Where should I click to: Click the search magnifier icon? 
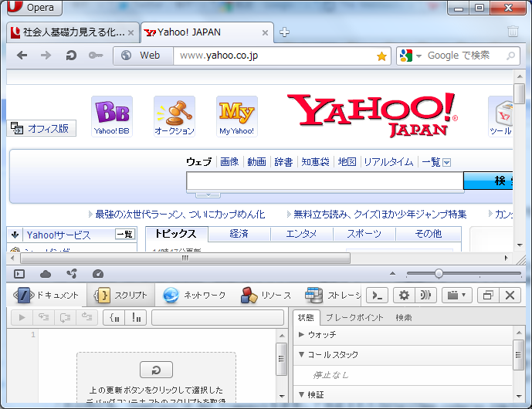pyautogui.click(x=510, y=56)
